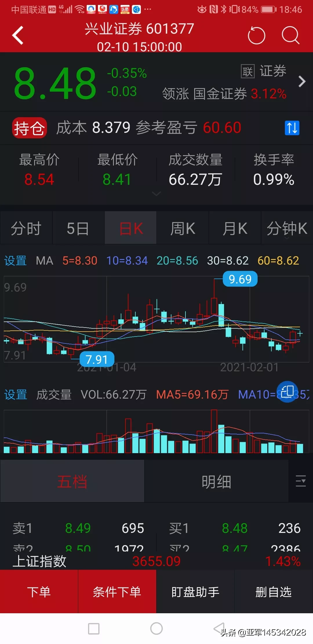The image size is (313, 644).
Task: Tap 删自选 to remove from watchlist
Action: pos(274,592)
